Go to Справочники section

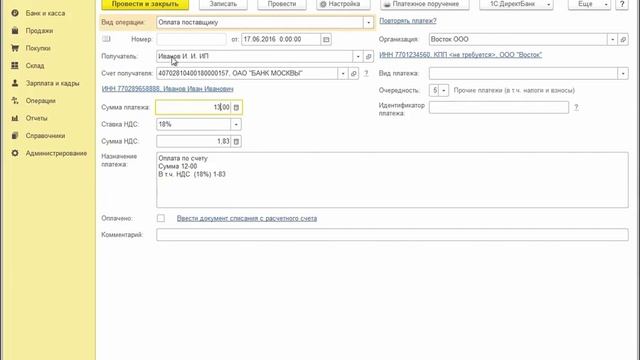(45, 136)
